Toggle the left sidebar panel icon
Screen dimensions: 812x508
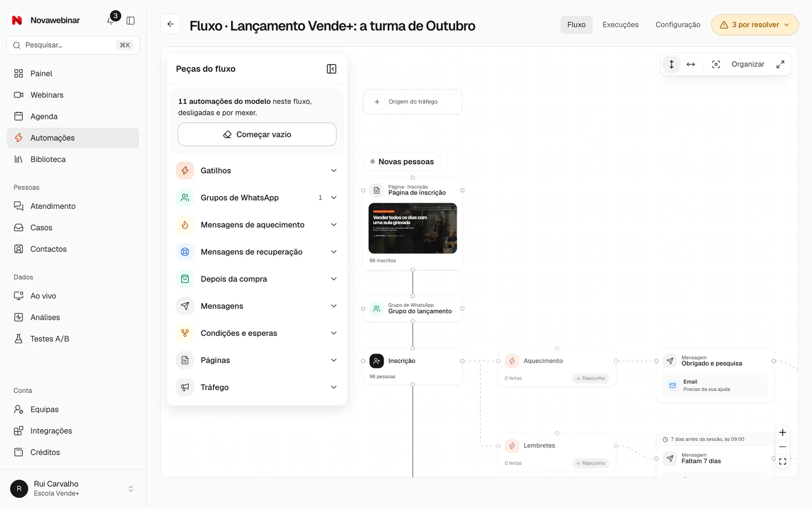point(130,20)
